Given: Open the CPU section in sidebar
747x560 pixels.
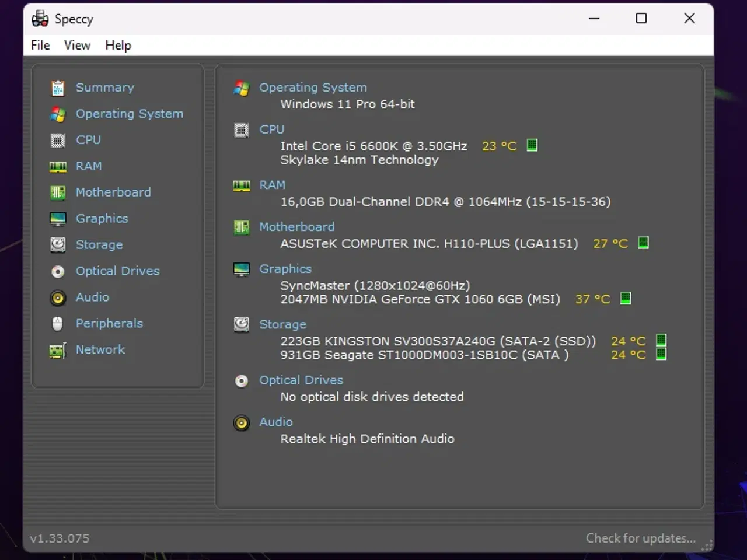Looking at the screenshot, I should pyautogui.click(x=88, y=140).
